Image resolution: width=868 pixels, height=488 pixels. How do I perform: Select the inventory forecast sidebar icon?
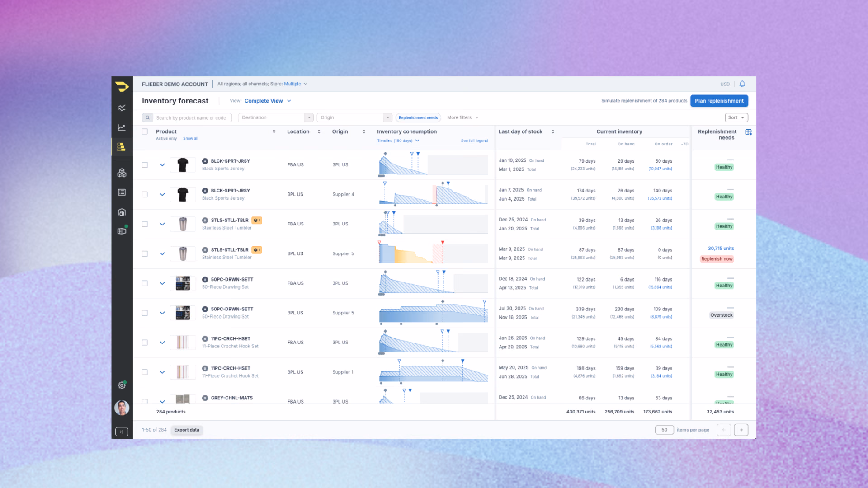(121, 147)
